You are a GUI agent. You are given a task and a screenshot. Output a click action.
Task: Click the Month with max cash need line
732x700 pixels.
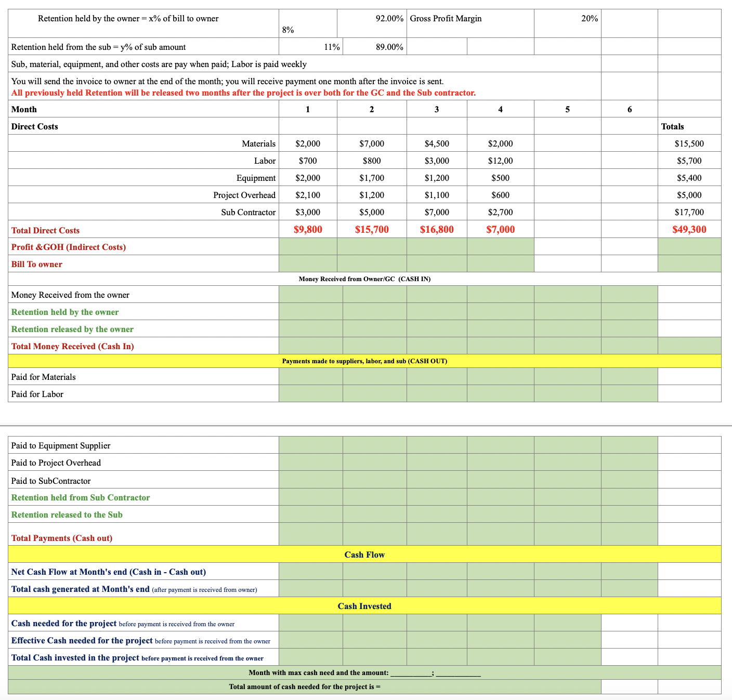[x=364, y=672]
